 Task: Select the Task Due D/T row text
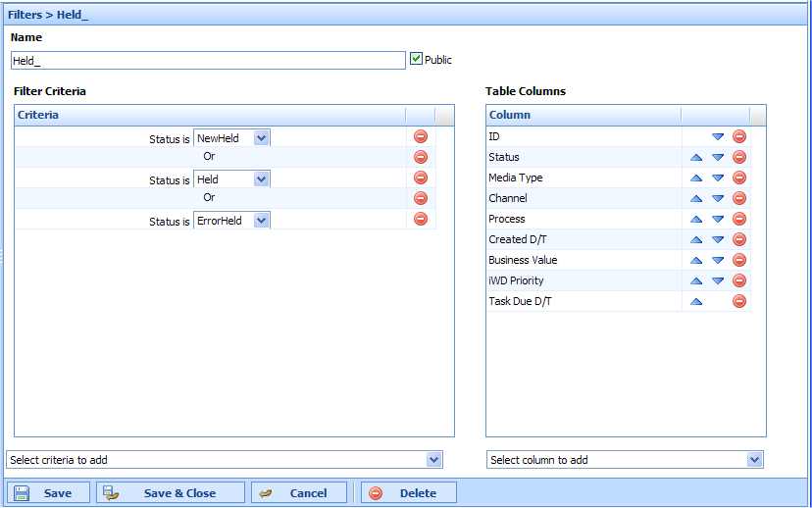coord(520,301)
